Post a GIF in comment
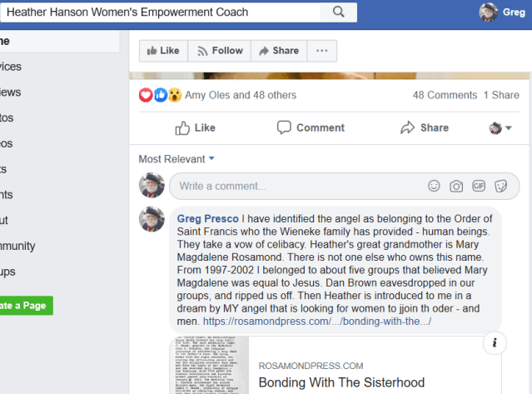Image resolution: width=532 pixels, height=394 pixels. [x=479, y=186]
